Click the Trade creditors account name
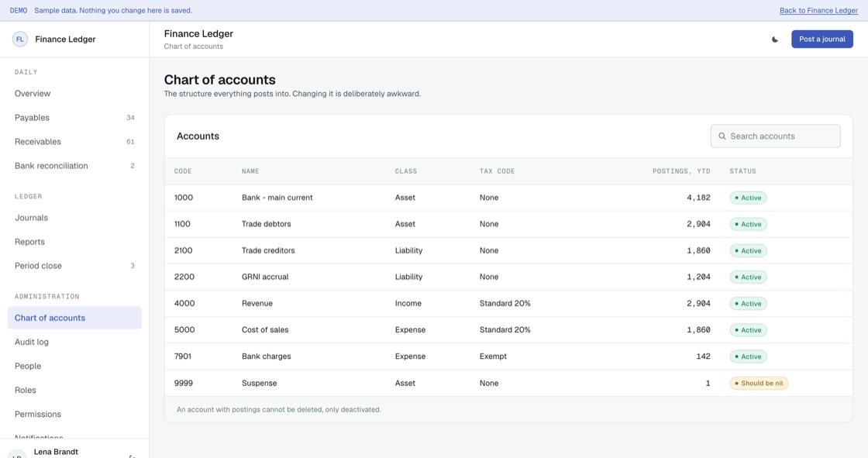Screen dimensions: 868x458 point(268,250)
